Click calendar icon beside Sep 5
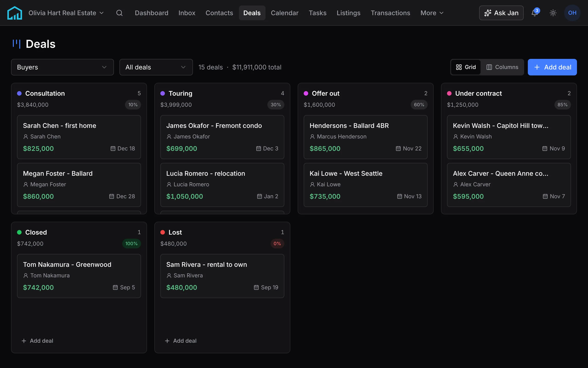 click(x=115, y=287)
